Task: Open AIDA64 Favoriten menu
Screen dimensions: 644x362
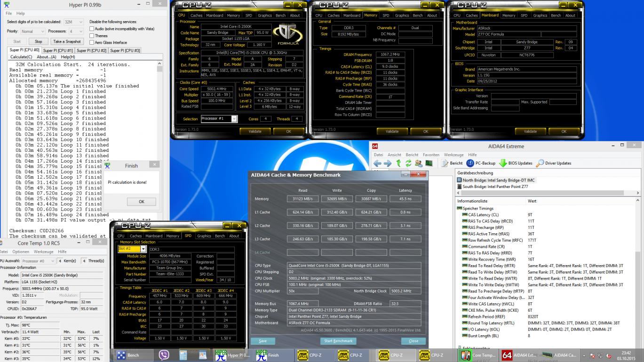Action: pos(431,155)
